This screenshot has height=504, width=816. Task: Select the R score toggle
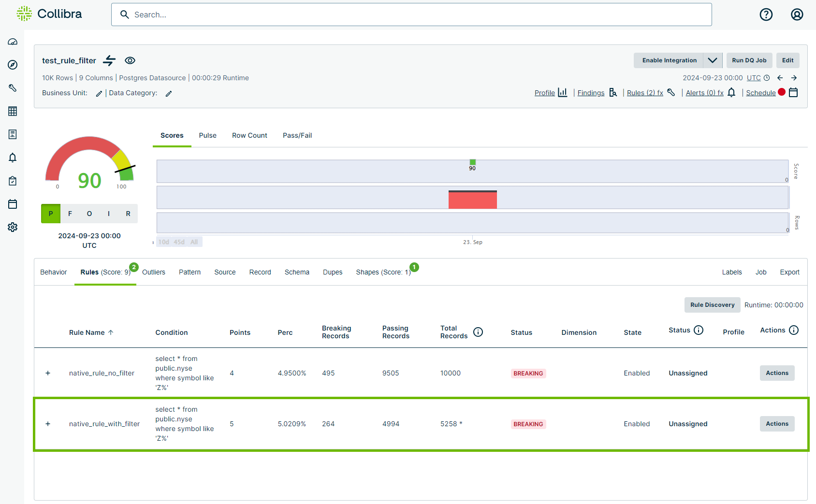click(128, 214)
